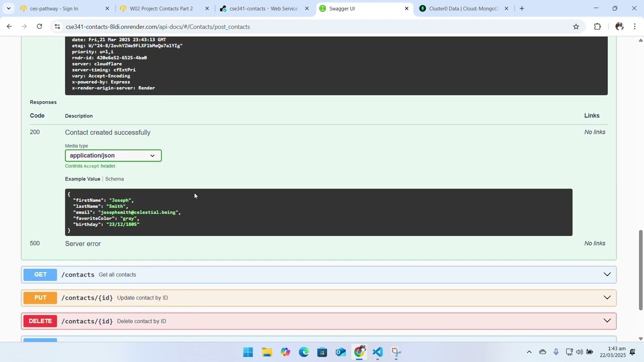View site information icon in address bar
Viewport: 644px width, 362px height.
tap(57, 27)
